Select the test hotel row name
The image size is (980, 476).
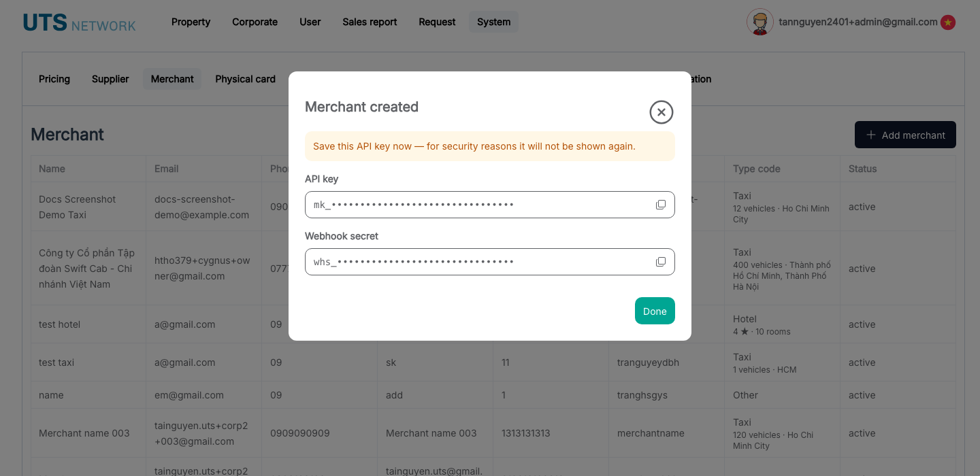pyautogui.click(x=59, y=324)
